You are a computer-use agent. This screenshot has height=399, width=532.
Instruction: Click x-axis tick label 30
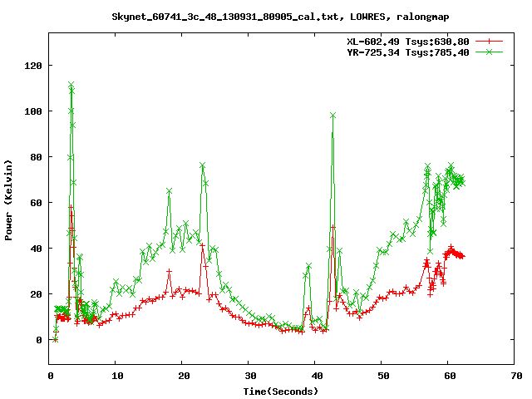[x=250, y=376]
